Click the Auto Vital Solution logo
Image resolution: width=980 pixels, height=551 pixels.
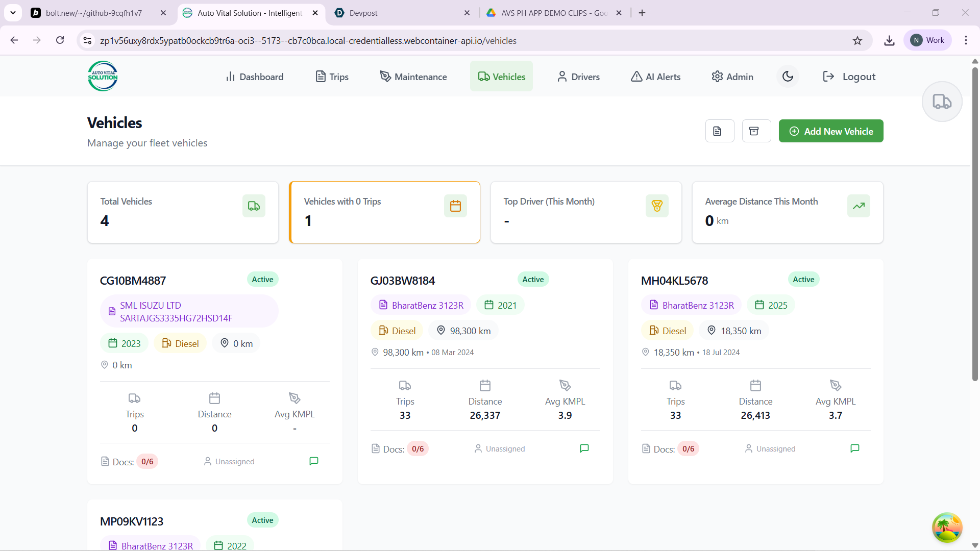(103, 77)
